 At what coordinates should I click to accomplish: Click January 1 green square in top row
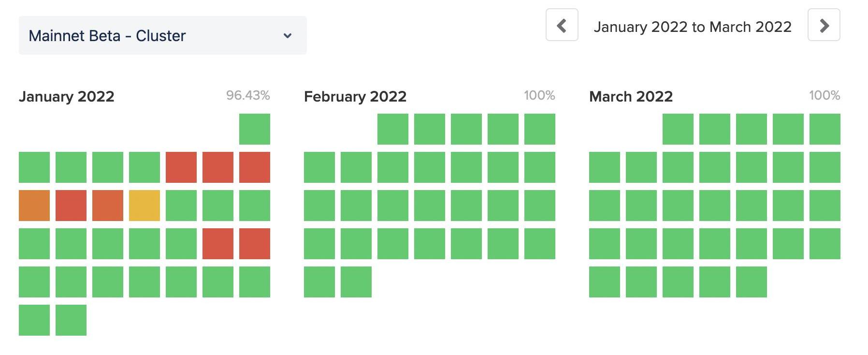(255, 129)
